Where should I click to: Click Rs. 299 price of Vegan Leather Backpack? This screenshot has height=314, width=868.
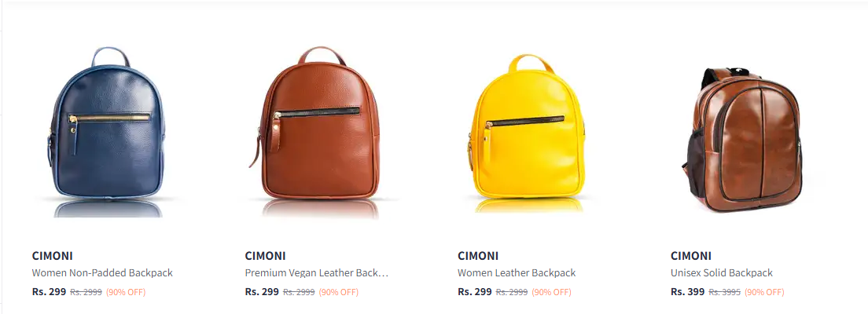click(262, 291)
